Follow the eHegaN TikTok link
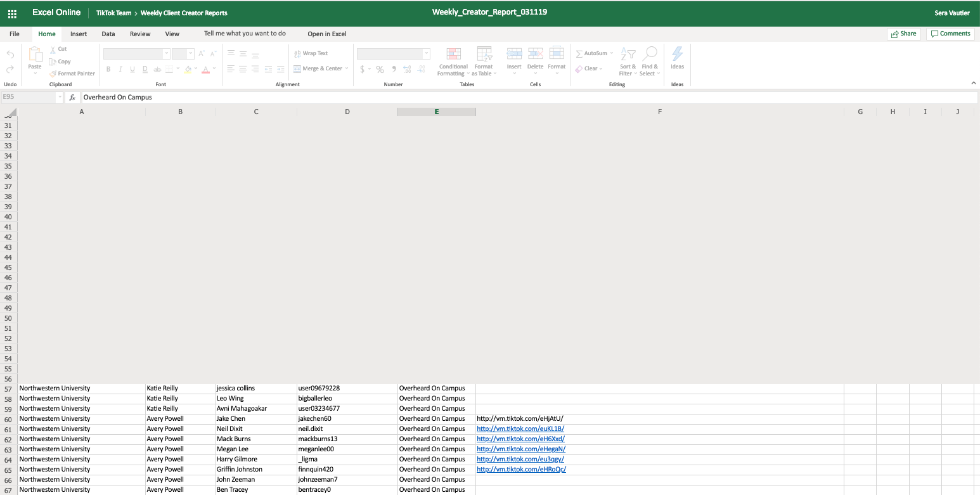Image resolution: width=980 pixels, height=495 pixels. 520,449
